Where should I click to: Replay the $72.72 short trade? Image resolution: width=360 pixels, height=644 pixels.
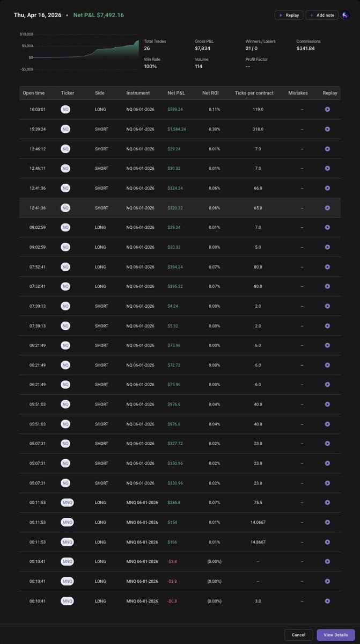pyautogui.click(x=327, y=365)
